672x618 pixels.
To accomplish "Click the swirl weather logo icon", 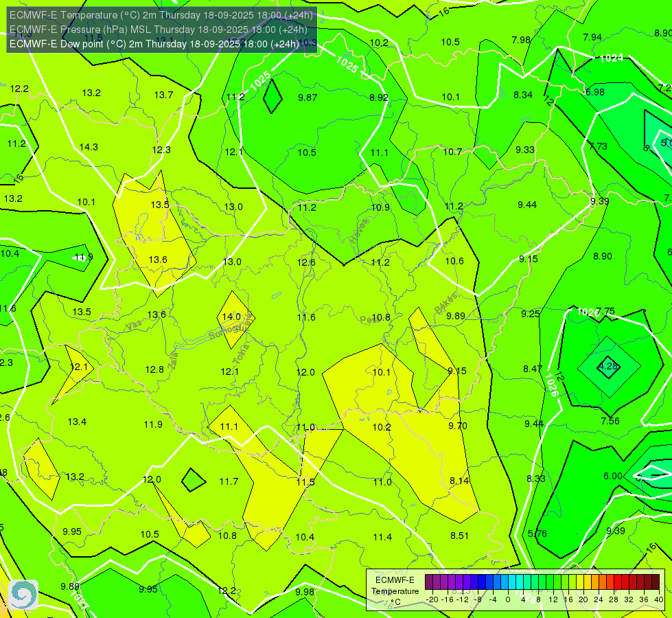I will coord(23,594).
